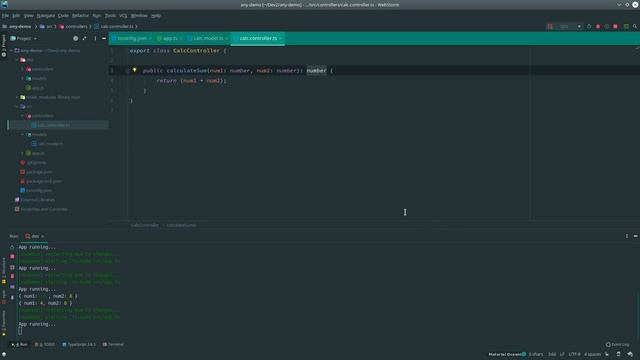
Task: Switch to the tsconfig.json editor tab
Action: 131,38
